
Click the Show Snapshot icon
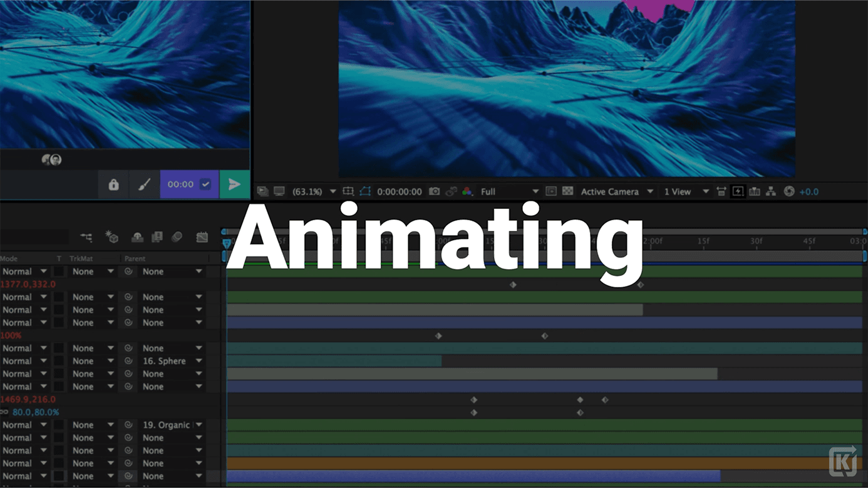pos(450,191)
